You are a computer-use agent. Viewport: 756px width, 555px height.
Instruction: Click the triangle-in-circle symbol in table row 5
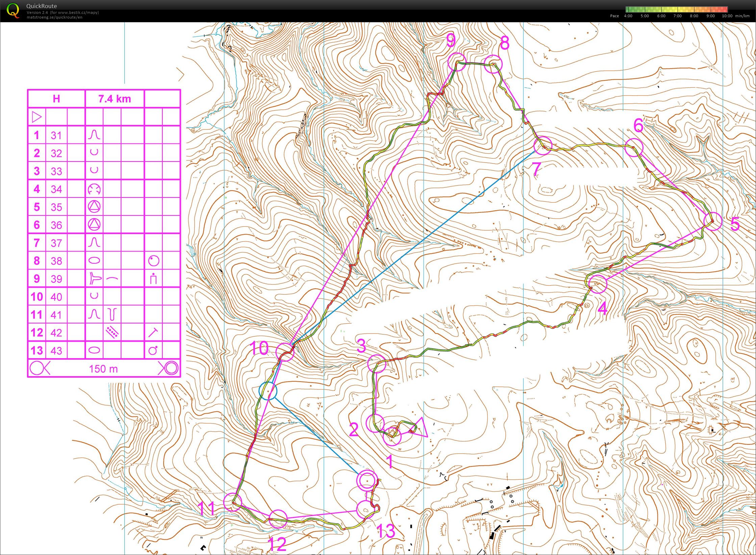coord(94,207)
